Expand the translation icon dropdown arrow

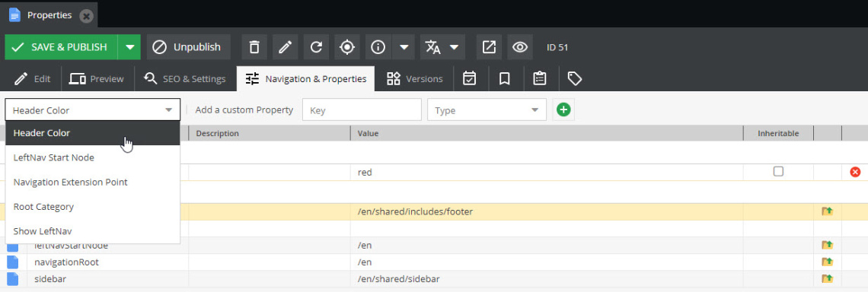point(454,47)
